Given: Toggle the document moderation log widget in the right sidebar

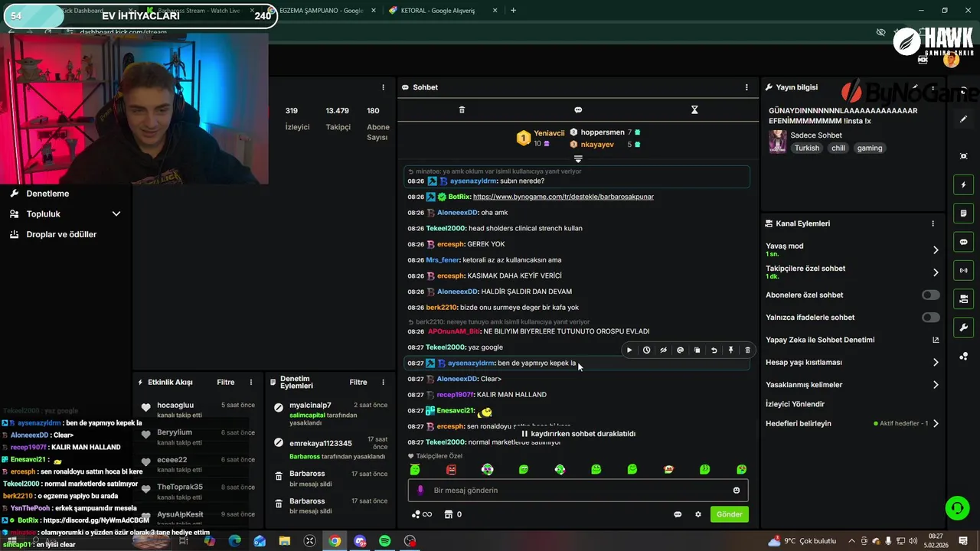Looking at the screenshot, I should 964,214.
